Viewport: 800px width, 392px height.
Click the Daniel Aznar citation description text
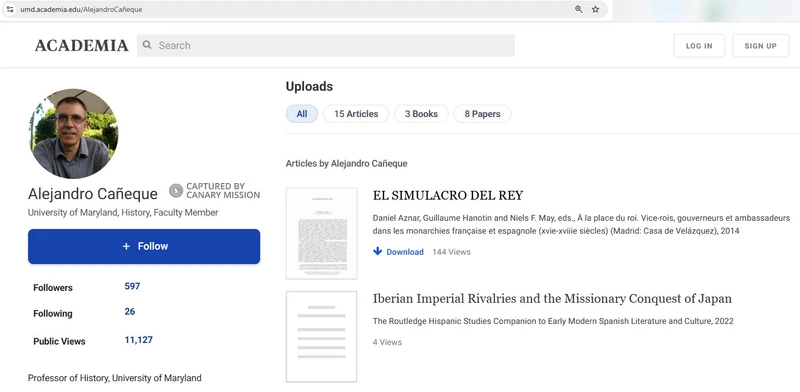pos(581,225)
